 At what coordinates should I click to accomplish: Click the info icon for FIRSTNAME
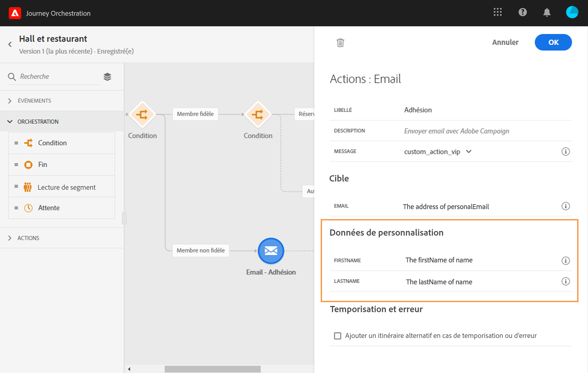tap(566, 261)
